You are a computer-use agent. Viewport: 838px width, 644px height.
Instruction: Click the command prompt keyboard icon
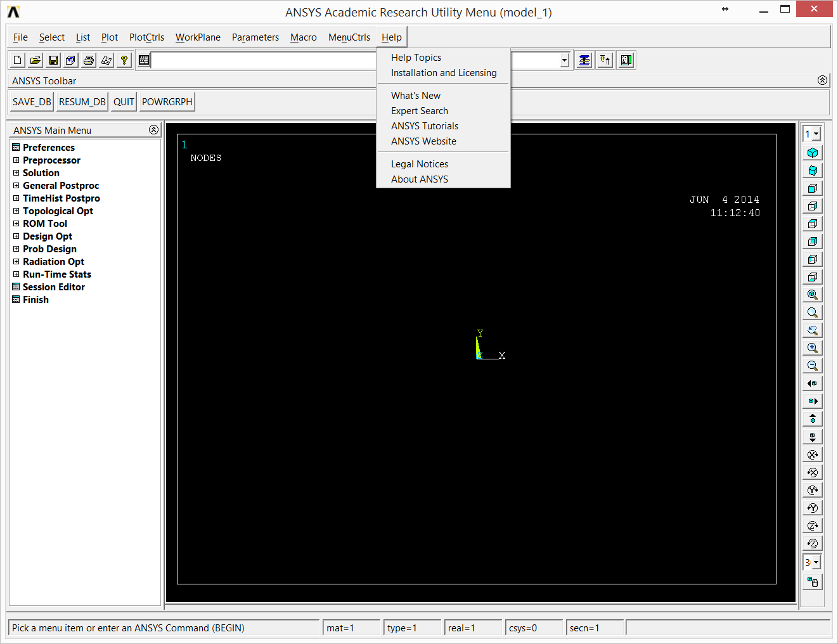tap(144, 60)
